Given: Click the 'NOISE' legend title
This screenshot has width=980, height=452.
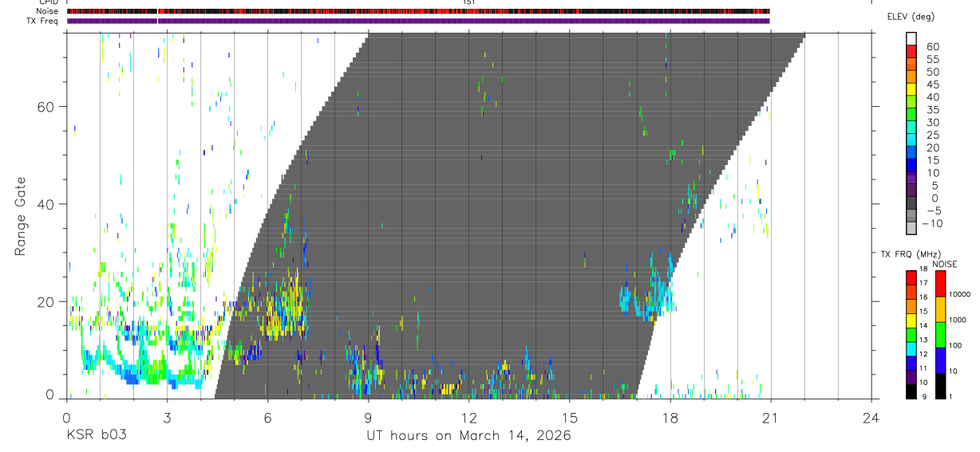Looking at the screenshot, I should 945,264.
